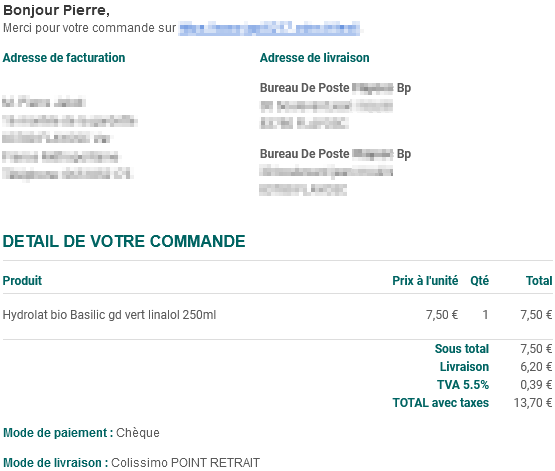Screen dimensions: 555x471
Task: Click the total amount 13,70 €
Action: (x=533, y=403)
